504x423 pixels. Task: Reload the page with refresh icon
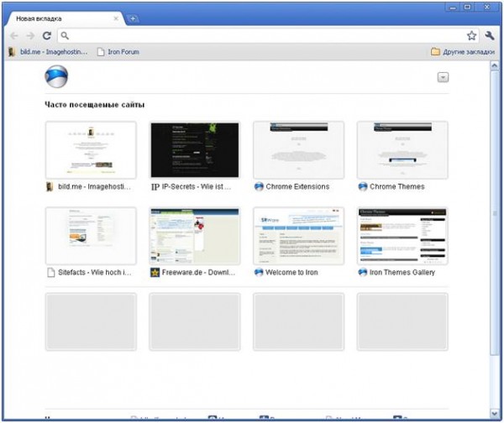pyautogui.click(x=47, y=35)
